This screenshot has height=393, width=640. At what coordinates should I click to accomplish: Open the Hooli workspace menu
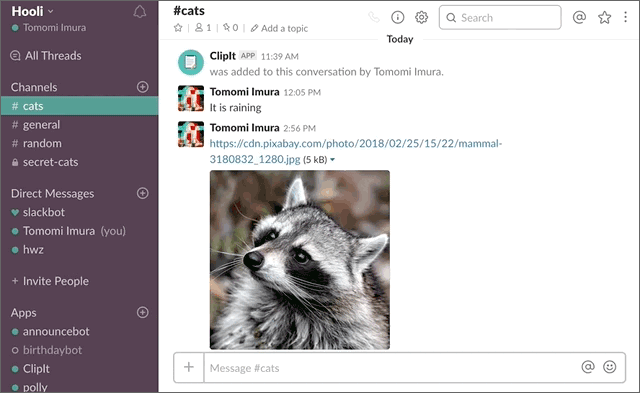click(32, 11)
